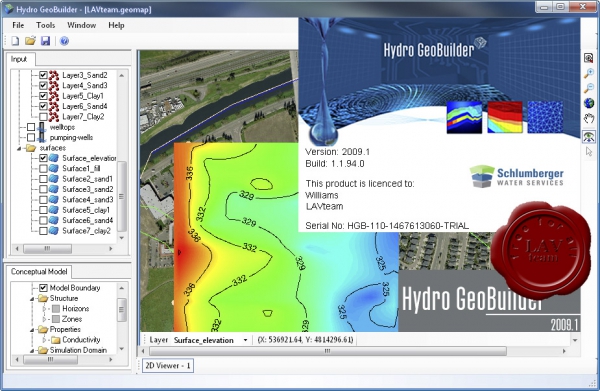Select the 2D Viewer - 1 tab
The height and width of the screenshot is (391, 600).
click(x=168, y=366)
